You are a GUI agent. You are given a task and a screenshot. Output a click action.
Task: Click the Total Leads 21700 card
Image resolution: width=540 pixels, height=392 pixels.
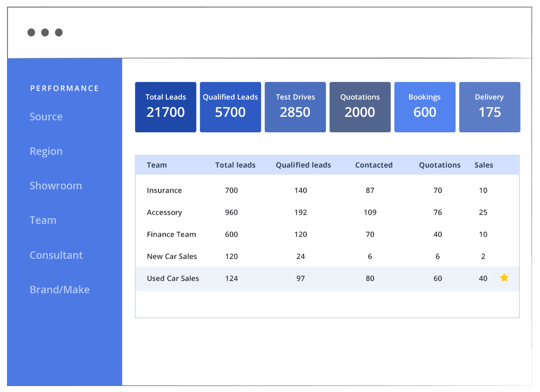coord(166,107)
